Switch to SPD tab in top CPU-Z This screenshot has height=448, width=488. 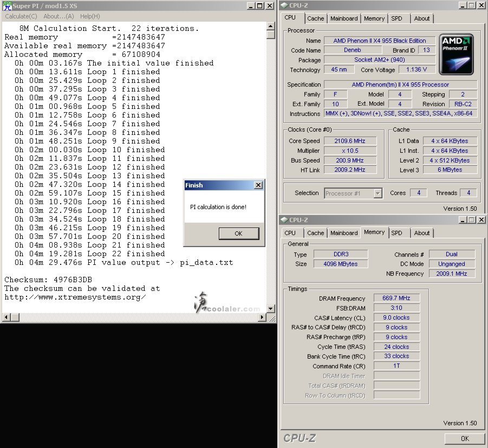[399, 18]
